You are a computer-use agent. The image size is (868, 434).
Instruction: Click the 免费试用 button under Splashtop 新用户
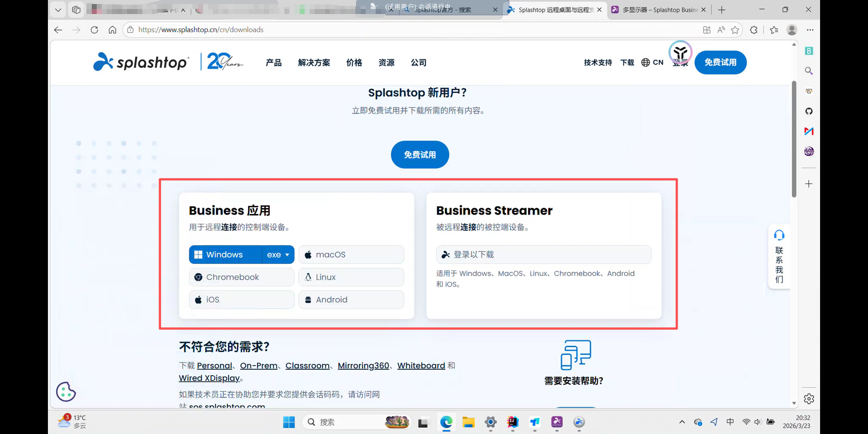(x=420, y=155)
